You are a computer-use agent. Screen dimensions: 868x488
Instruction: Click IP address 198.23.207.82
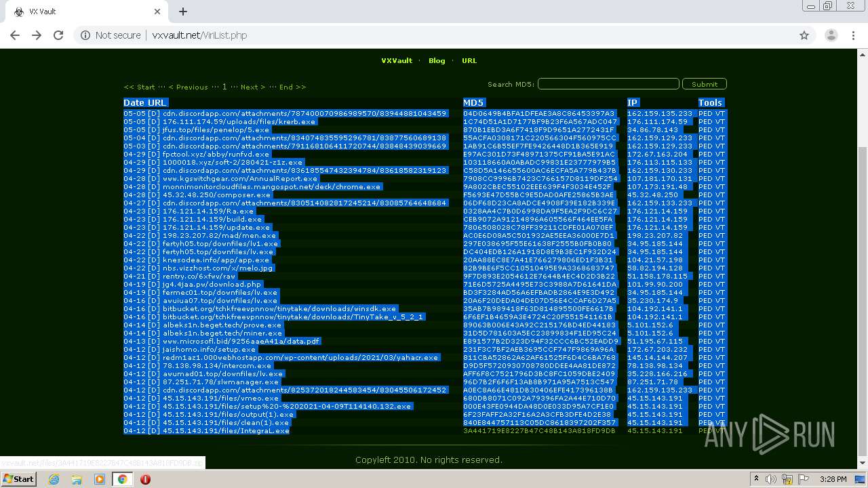pyautogui.click(x=655, y=235)
